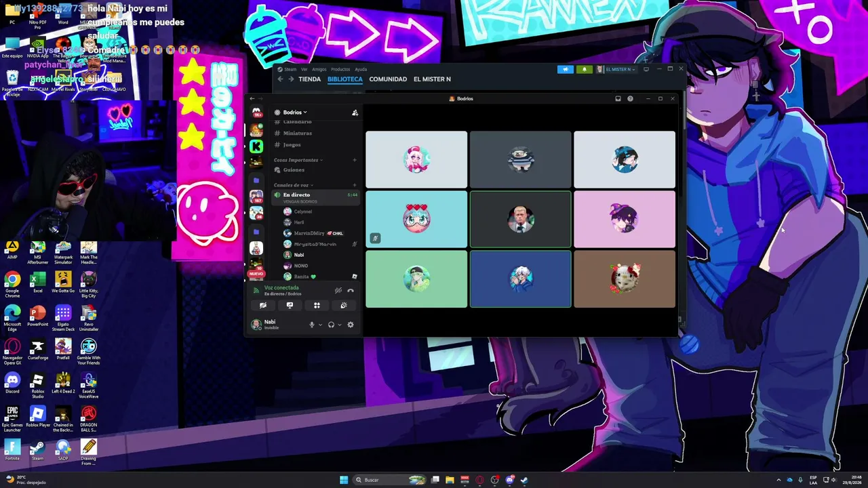Open the Steam menu in Steam window
This screenshot has width=868, height=488.
pyautogui.click(x=290, y=69)
